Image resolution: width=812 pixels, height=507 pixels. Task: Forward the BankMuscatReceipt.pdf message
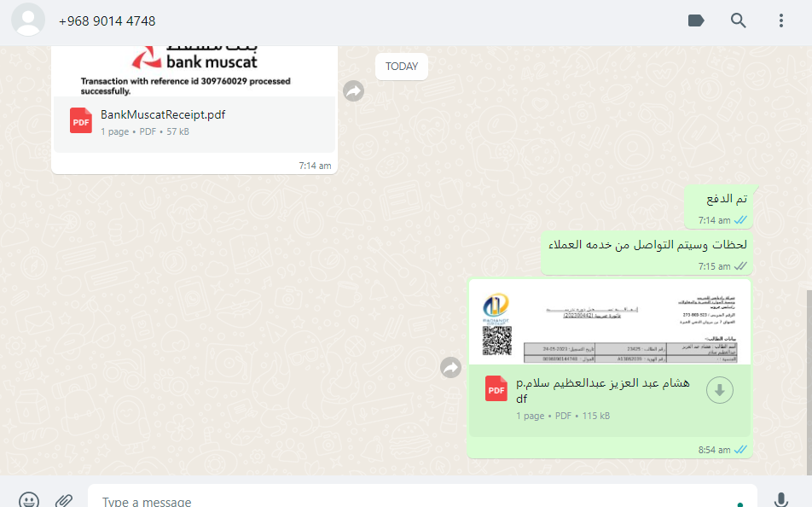tap(353, 91)
